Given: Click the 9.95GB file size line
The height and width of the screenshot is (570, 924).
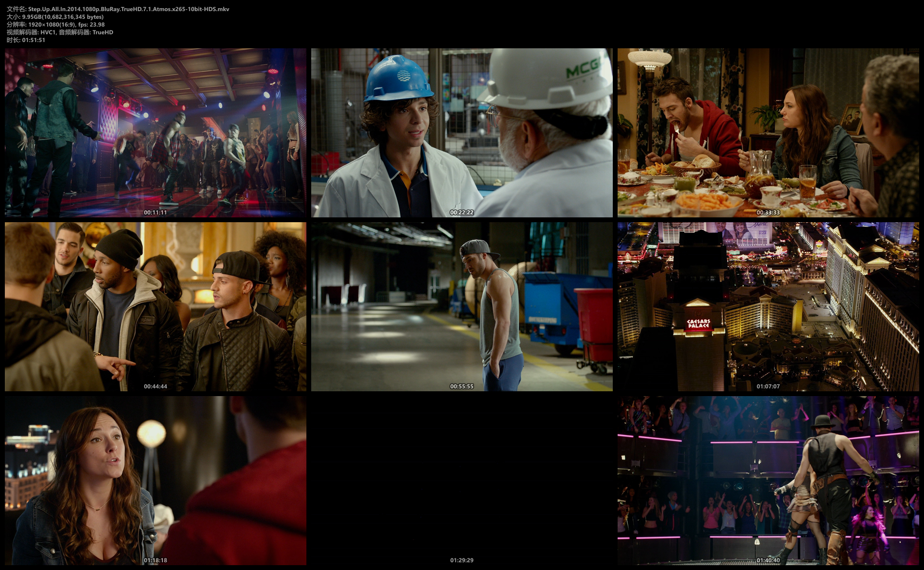Looking at the screenshot, I should coord(55,17).
